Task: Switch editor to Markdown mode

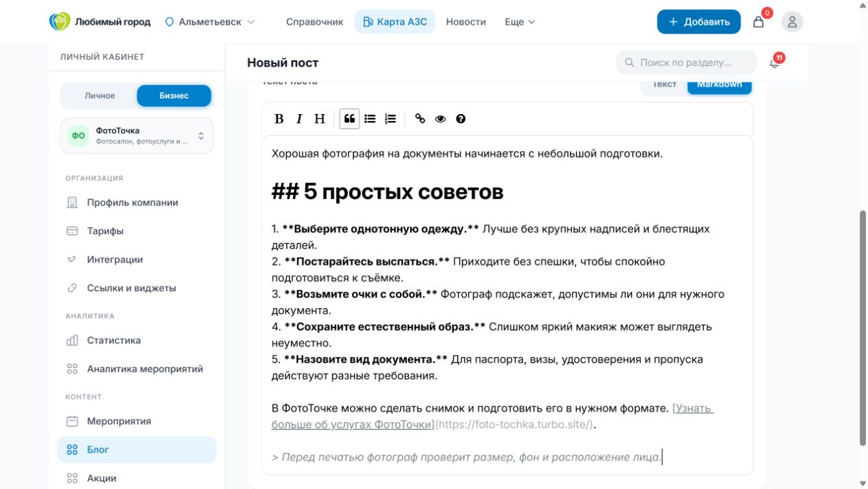Action: coord(719,85)
